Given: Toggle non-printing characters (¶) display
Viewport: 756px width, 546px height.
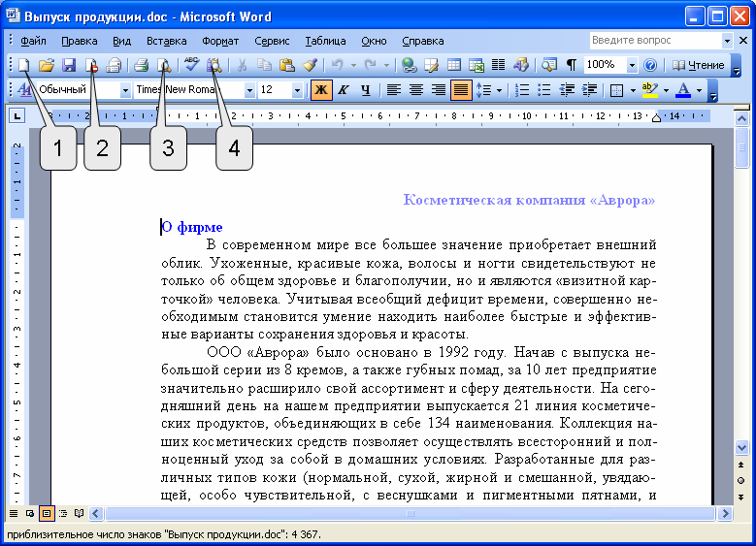Looking at the screenshot, I should [572, 65].
